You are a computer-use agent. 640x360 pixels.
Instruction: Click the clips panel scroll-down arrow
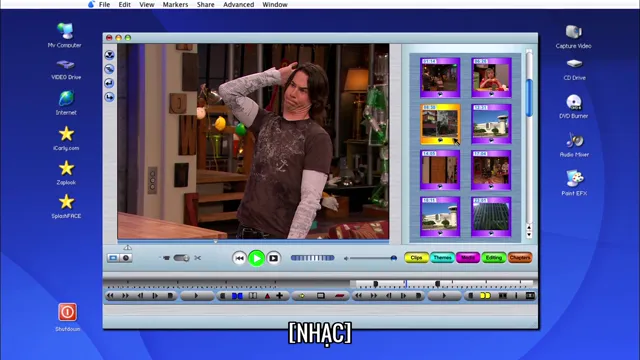pyautogui.click(x=529, y=236)
